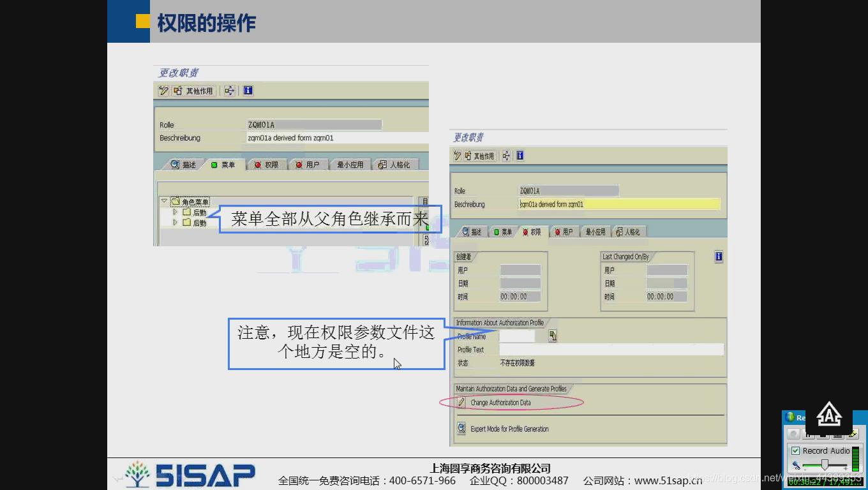The width and height of the screenshot is (868, 490).
Task: Open 描述 tab in authorization-profile window
Action: coord(472,232)
